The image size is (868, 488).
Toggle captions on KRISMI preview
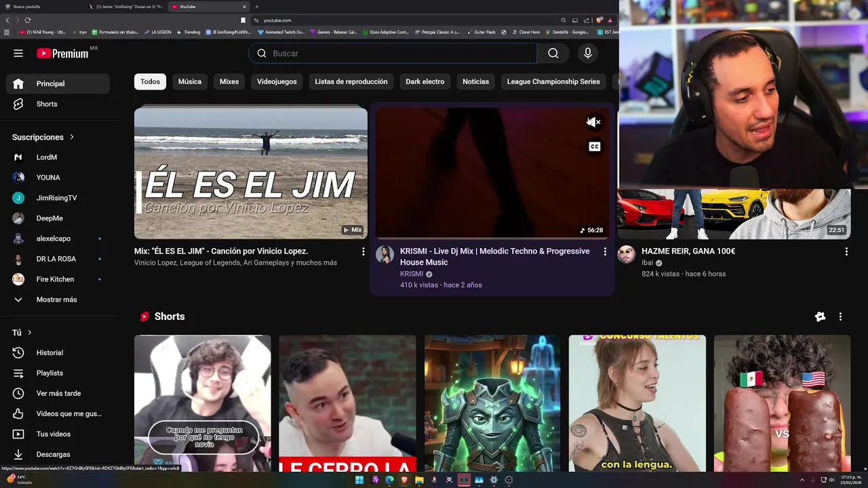pos(594,146)
